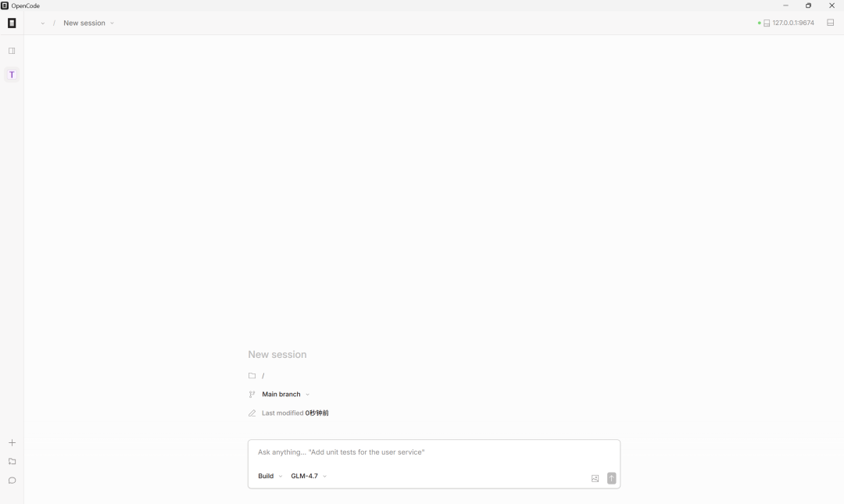Expand the project chevron before the slash
Image resolution: width=844 pixels, height=504 pixels.
(42, 23)
